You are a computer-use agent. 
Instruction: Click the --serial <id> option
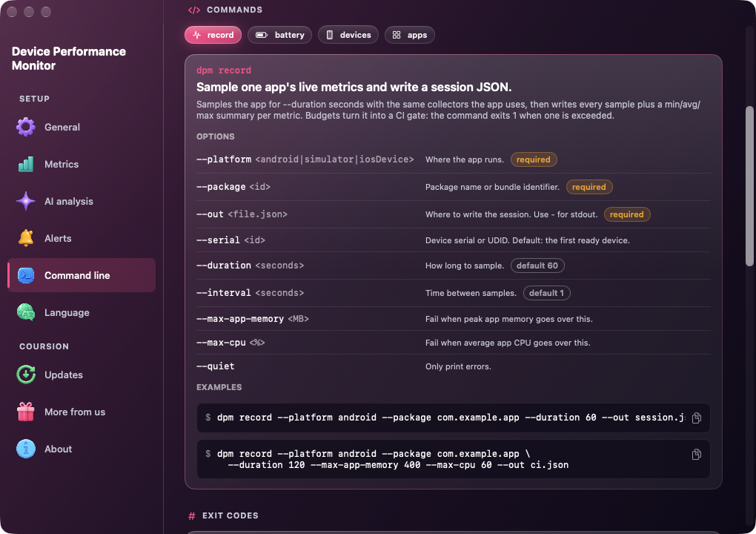231,240
